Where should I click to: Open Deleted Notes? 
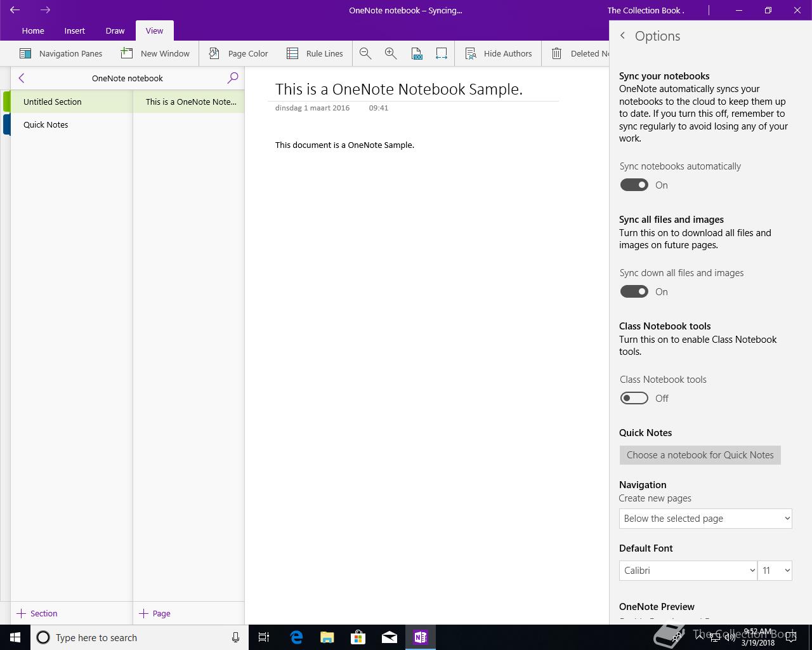coord(580,53)
